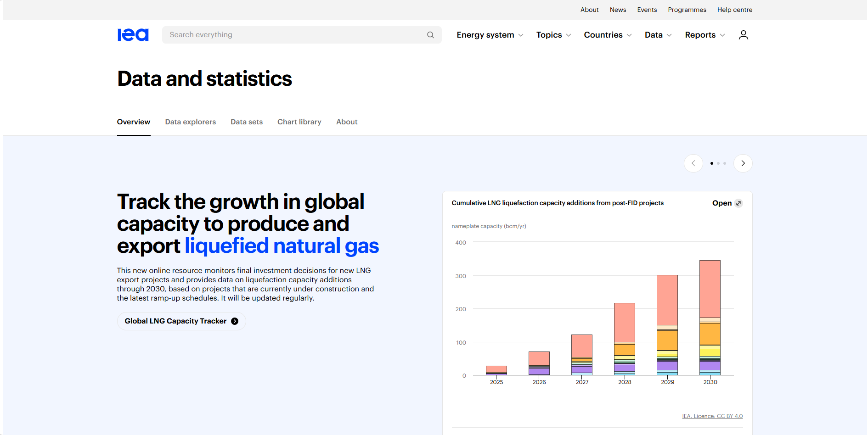
Task: Click the 2028 bar's pink segment
Action: coord(625,323)
